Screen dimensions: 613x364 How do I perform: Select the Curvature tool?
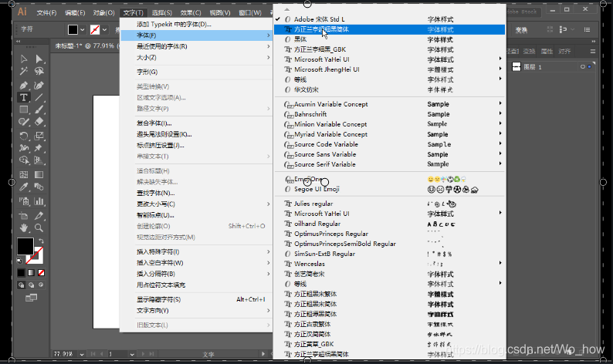[39, 85]
